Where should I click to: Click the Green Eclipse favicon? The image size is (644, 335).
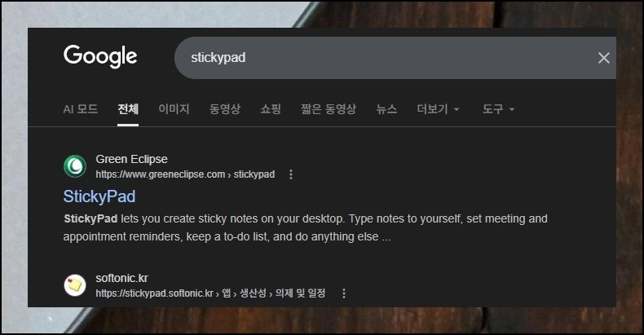[75, 166]
